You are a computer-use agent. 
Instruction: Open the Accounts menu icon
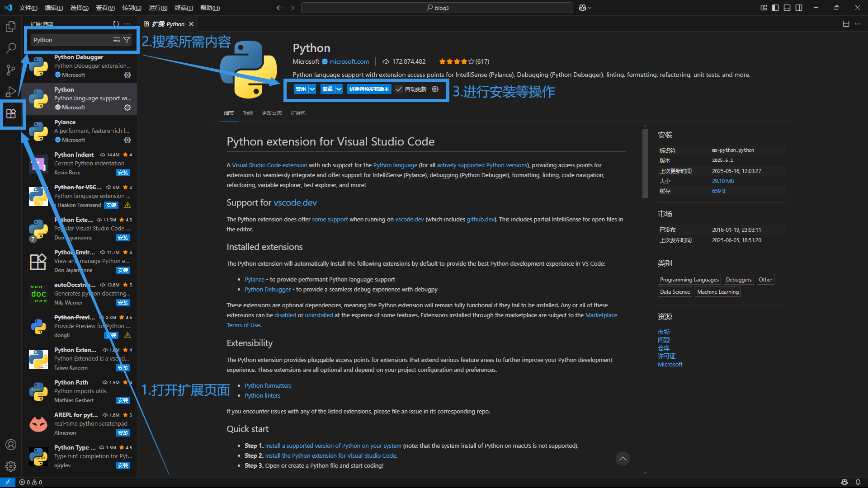(x=11, y=445)
